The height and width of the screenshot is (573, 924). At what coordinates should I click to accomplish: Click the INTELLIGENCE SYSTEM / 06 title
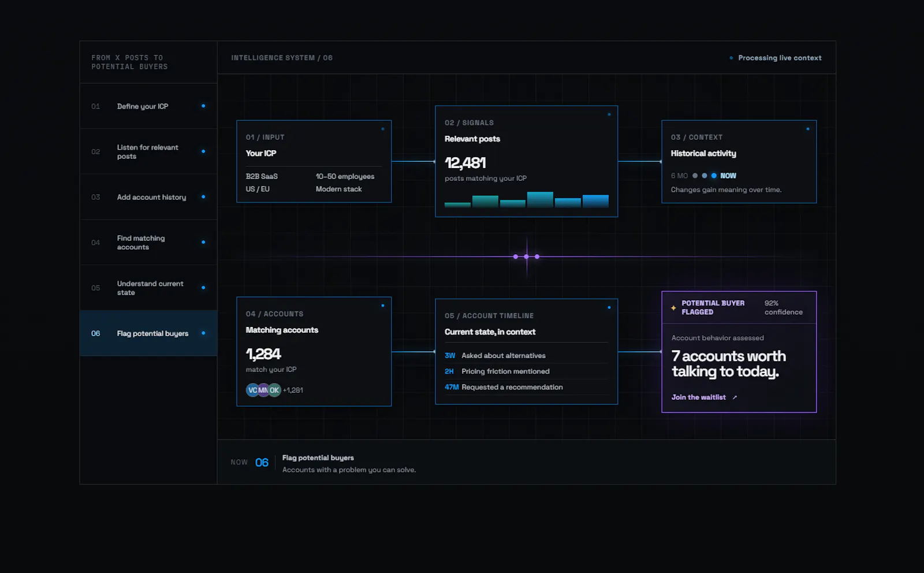pyautogui.click(x=282, y=58)
